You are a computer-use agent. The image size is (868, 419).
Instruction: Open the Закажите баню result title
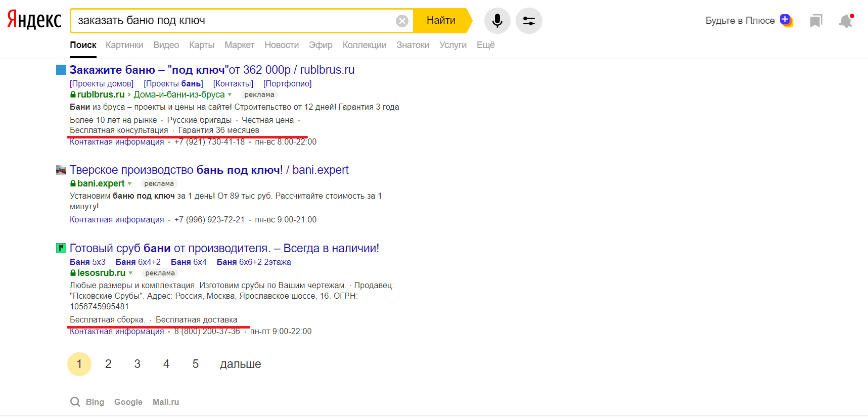(x=212, y=70)
